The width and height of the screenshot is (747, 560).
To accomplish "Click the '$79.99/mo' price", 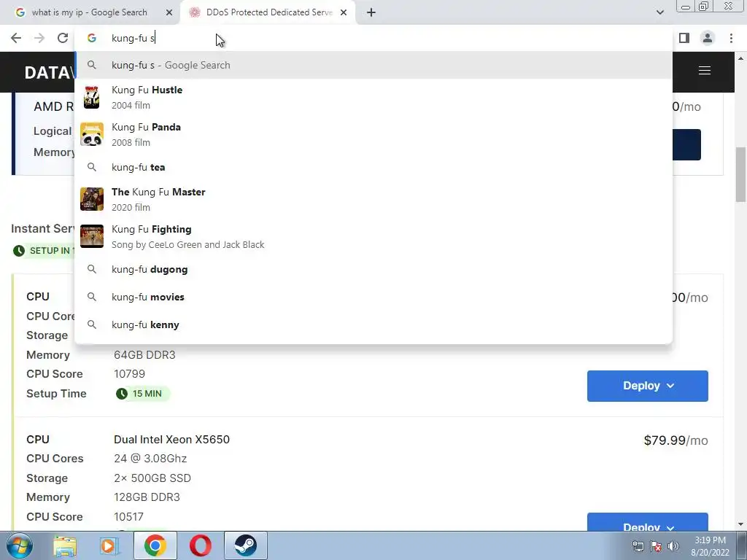I will pyautogui.click(x=676, y=440).
